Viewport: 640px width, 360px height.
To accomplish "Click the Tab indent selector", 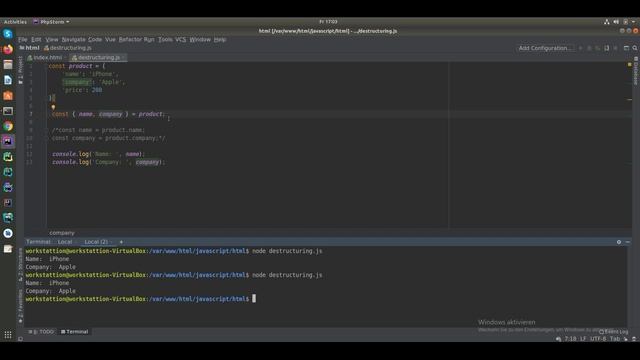I will click(615, 339).
